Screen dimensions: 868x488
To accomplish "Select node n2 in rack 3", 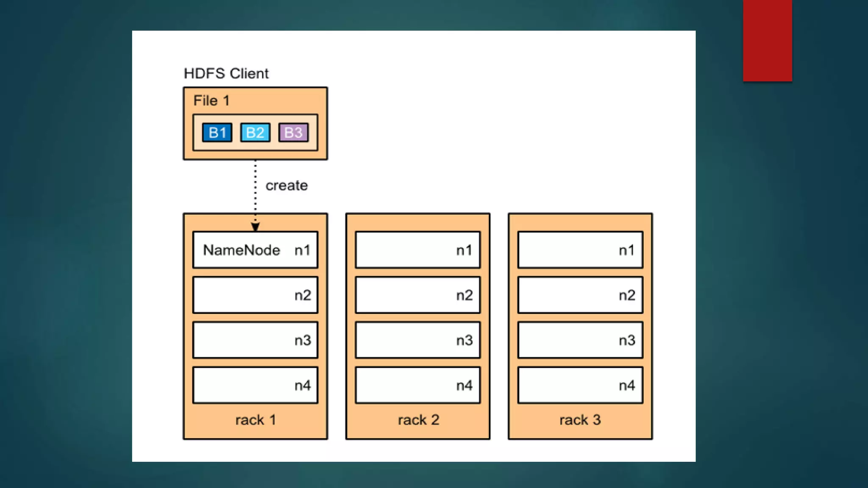I will coord(580,295).
